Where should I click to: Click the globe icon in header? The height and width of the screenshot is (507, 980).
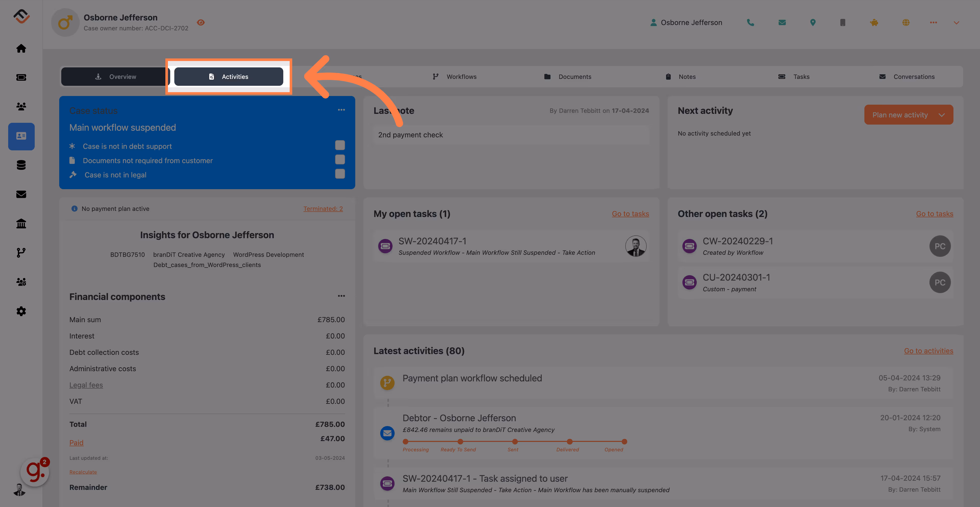click(906, 22)
